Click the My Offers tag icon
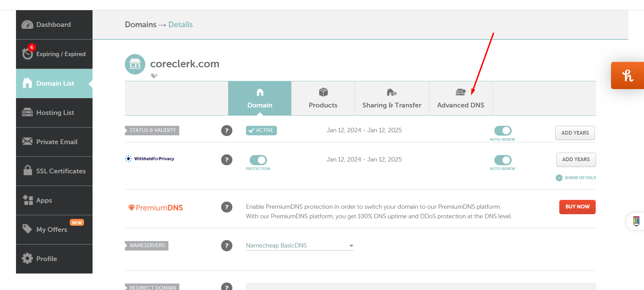 coord(27,229)
